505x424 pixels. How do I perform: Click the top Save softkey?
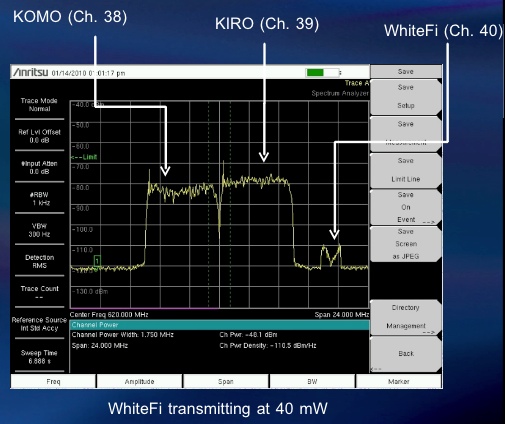tap(406, 71)
